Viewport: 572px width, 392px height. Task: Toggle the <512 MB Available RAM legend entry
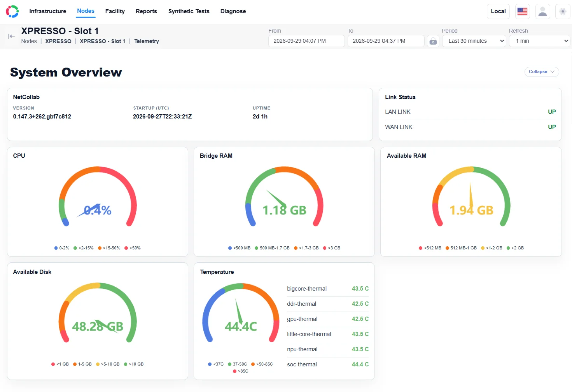(430, 248)
